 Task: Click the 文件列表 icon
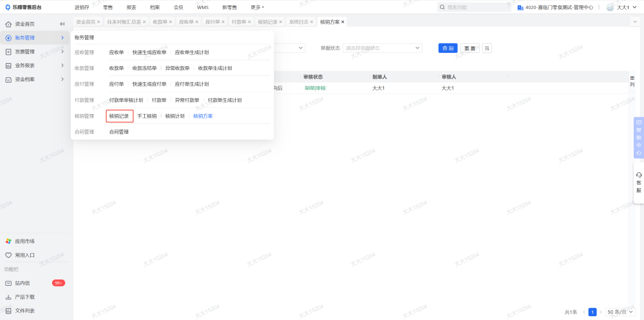(x=8, y=310)
